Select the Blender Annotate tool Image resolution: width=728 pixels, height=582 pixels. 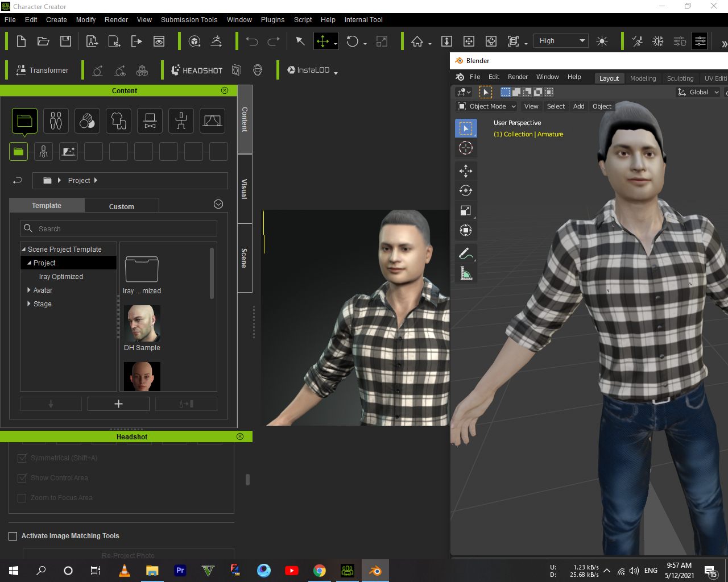466,253
